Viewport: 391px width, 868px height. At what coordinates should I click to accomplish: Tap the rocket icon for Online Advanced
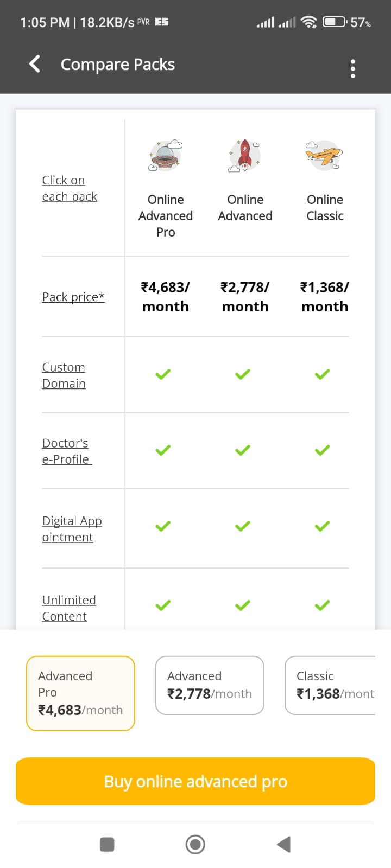pyautogui.click(x=245, y=155)
